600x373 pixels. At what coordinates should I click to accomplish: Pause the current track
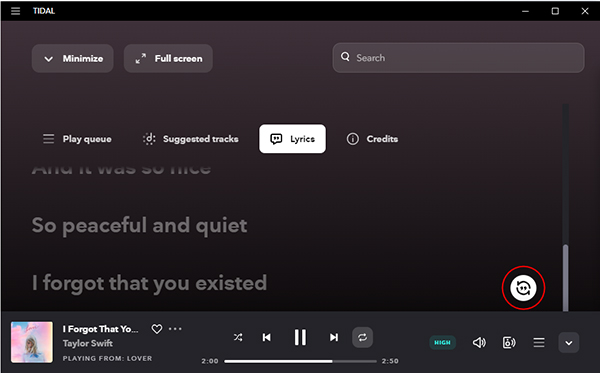pyautogui.click(x=300, y=337)
